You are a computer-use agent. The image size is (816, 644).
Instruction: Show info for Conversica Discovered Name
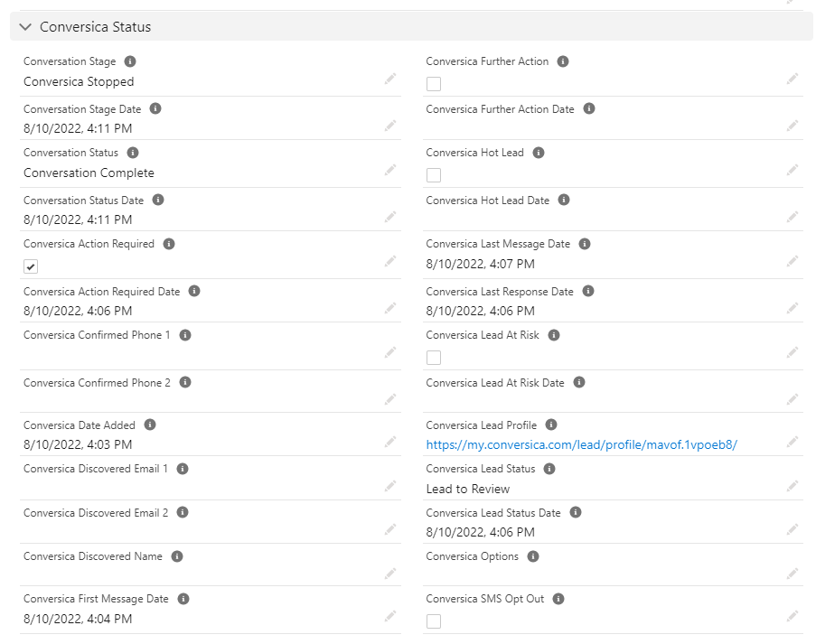pyautogui.click(x=177, y=556)
